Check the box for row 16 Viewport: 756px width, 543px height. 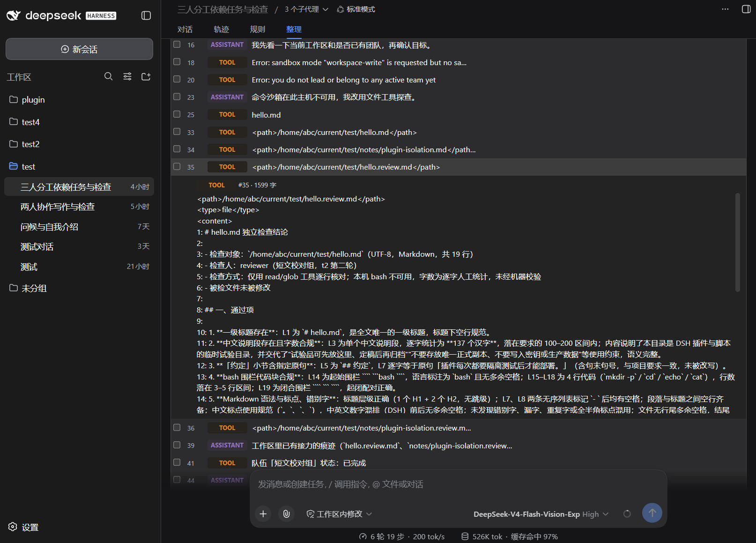click(177, 45)
